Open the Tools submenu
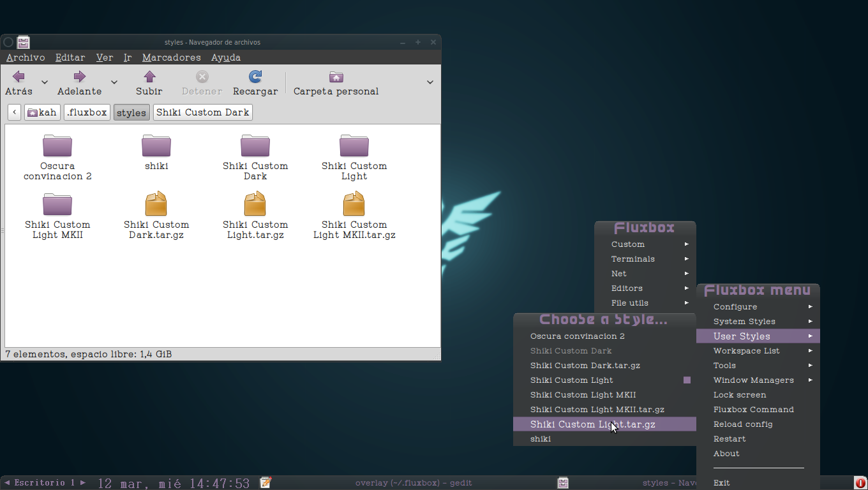868x490 pixels. 758,366
